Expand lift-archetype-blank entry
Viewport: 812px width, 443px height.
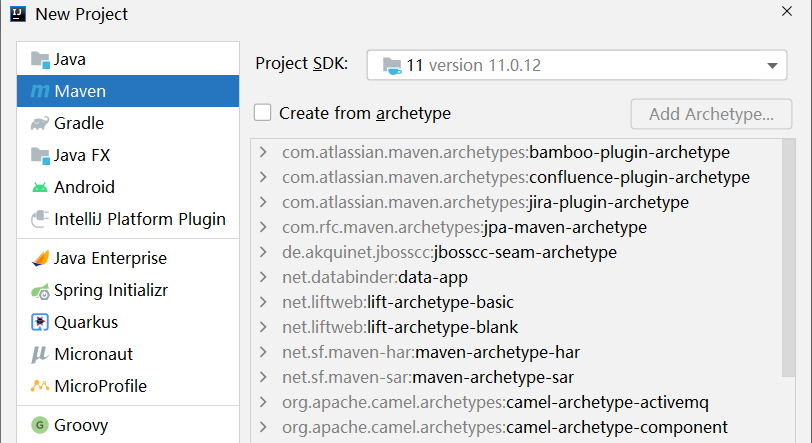click(263, 327)
